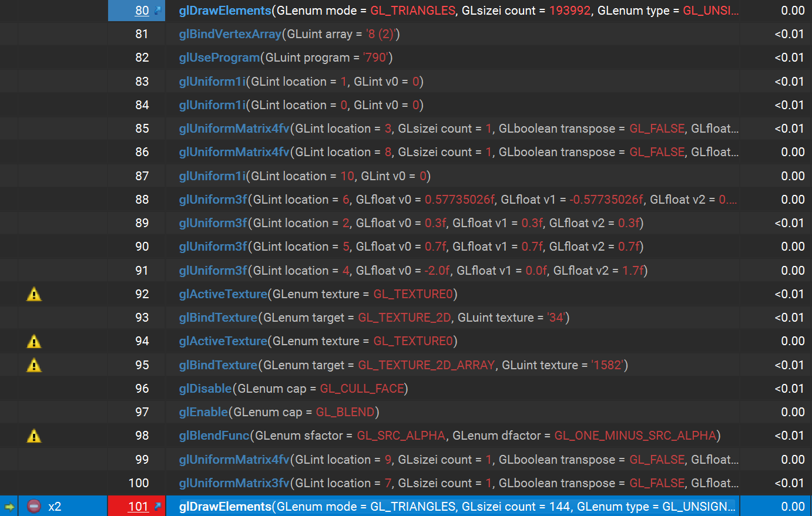Click the jump arrow icon next to event 101

click(157, 506)
